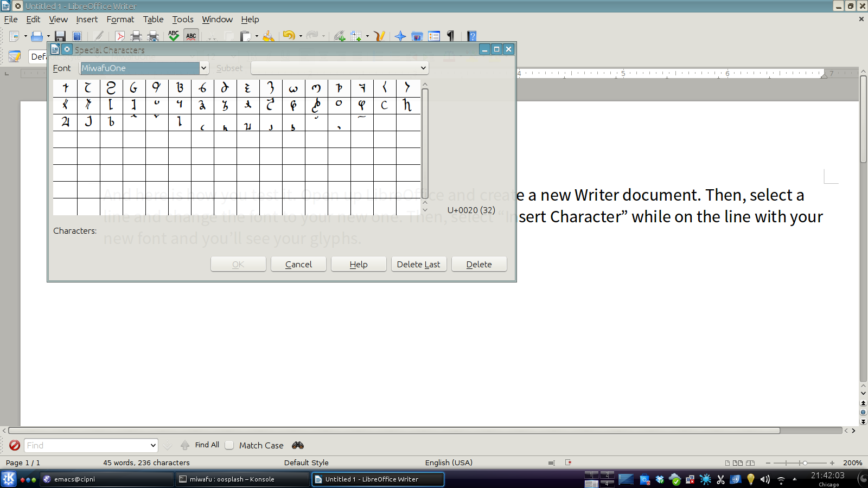Open Paste options dropdown arrow
Screen dimensions: 868x488
[x=257, y=36]
